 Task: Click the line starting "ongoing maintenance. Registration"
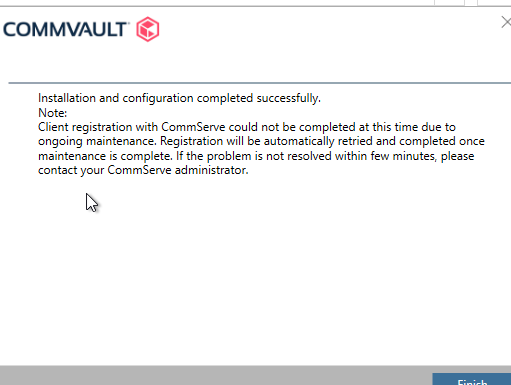click(x=261, y=141)
